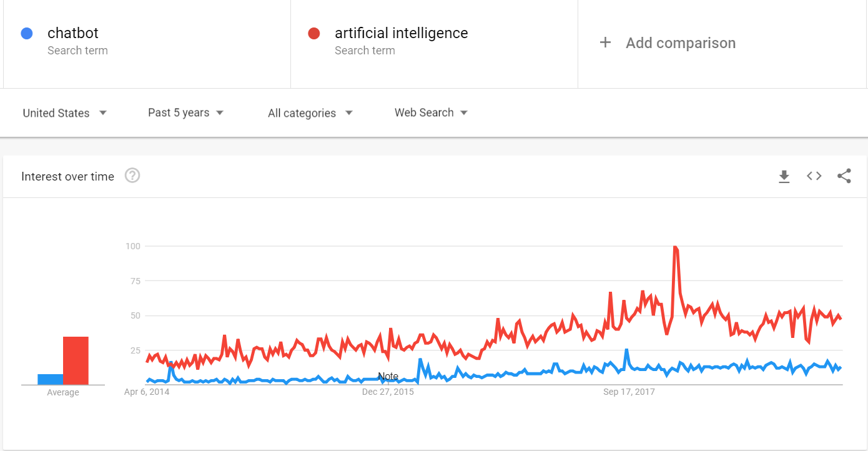Open the Interest over time help icon

point(132,176)
